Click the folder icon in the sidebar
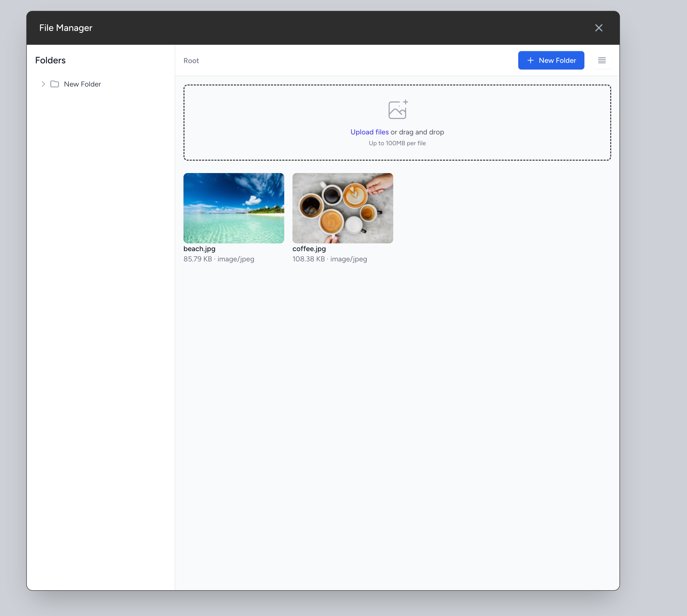 click(55, 84)
